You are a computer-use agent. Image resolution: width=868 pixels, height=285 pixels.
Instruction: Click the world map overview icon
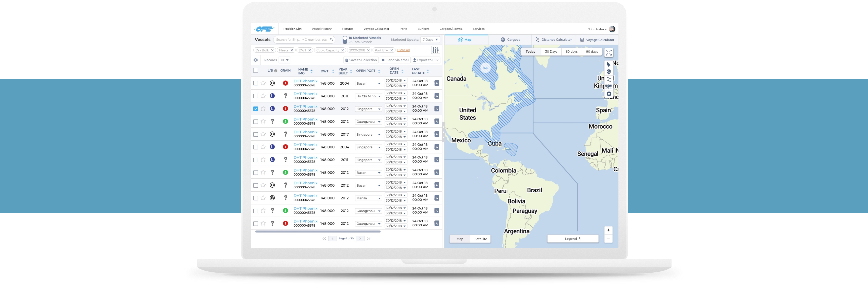(x=609, y=87)
